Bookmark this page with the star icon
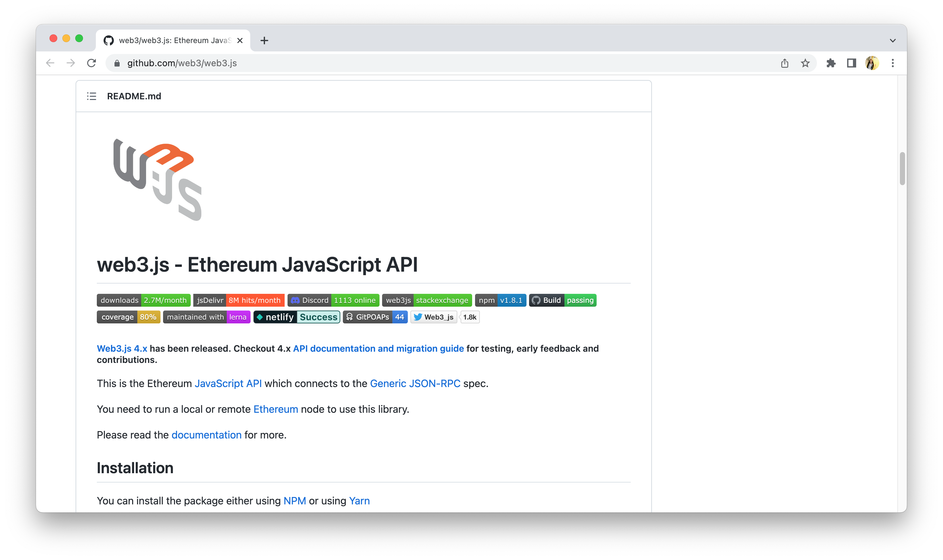 805,63
